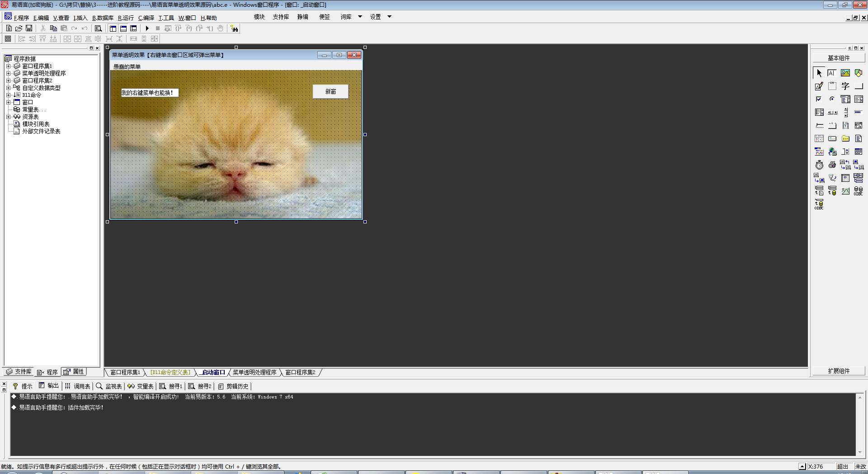Select the radio button component in toolbox
Viewport: 868px width, 474px height.
coord(832,99)
